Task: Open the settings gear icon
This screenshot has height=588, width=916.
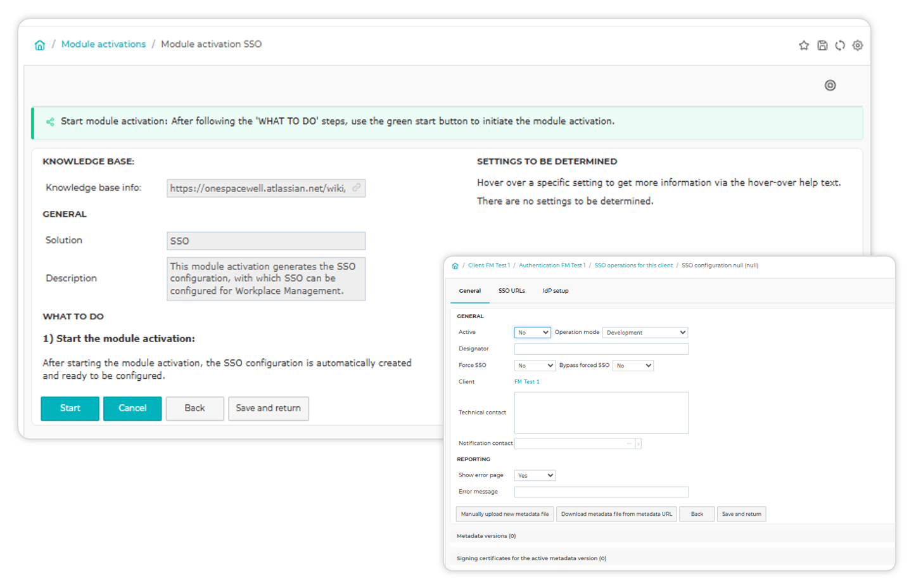Action: (858, 45)
